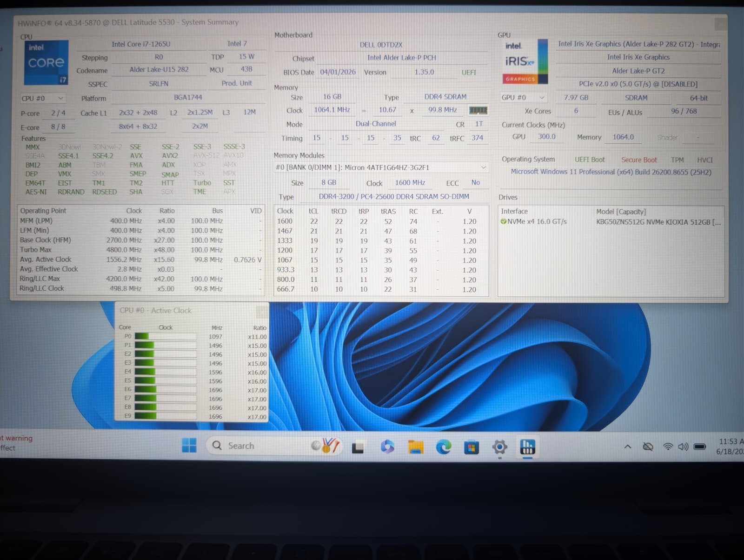Open File Explorer from the taskbar
The height and width of the screenshot is (560, 744).
click(x=415, y=447)
